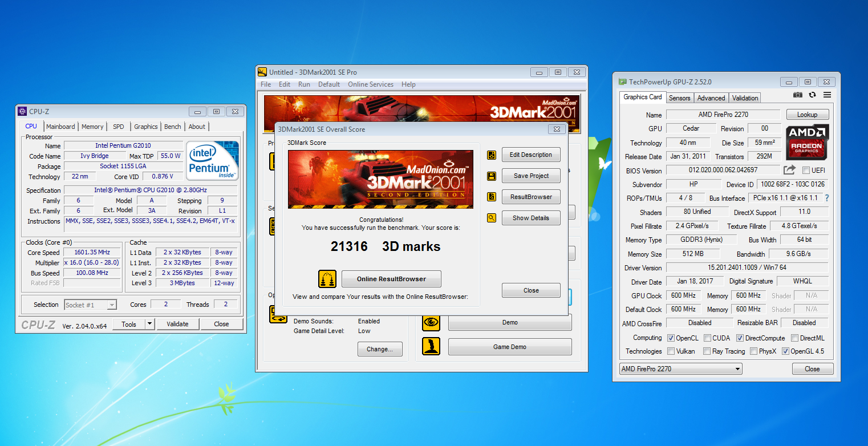Click the Lookup button in GPU-Z

(807, 115)
